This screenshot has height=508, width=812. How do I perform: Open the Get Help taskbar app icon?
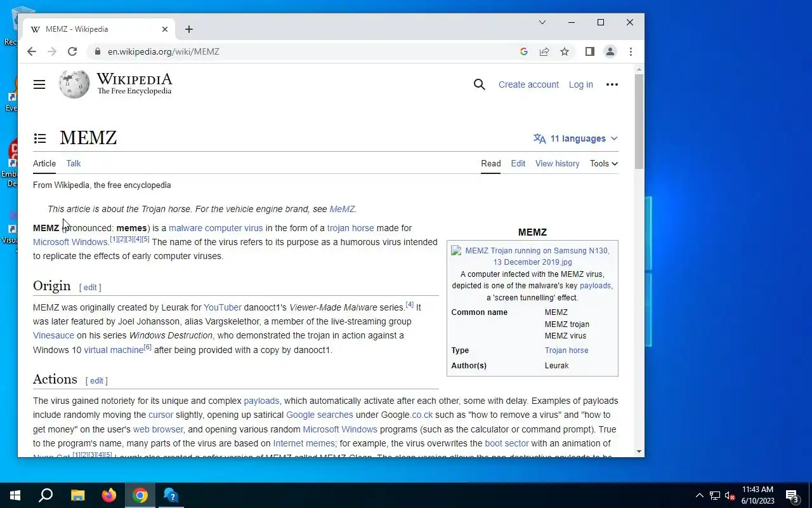click(171, 495)
